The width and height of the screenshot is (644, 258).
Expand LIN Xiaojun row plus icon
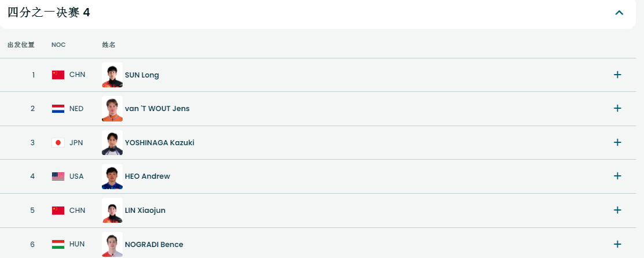(x=617, y=210)
